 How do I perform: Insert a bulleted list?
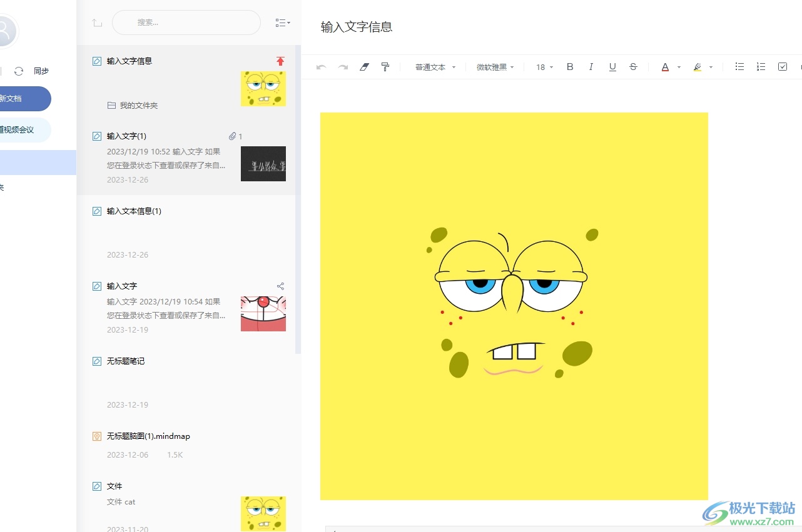point(739,67)
